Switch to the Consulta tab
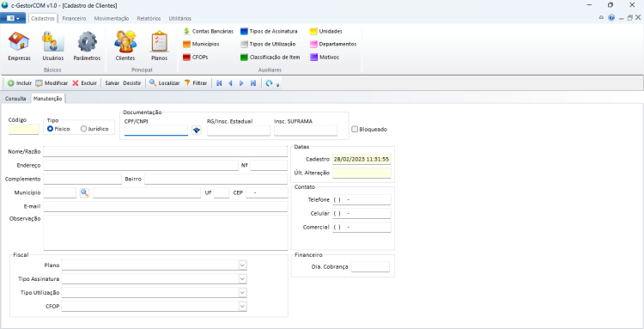 pos(15,99)
